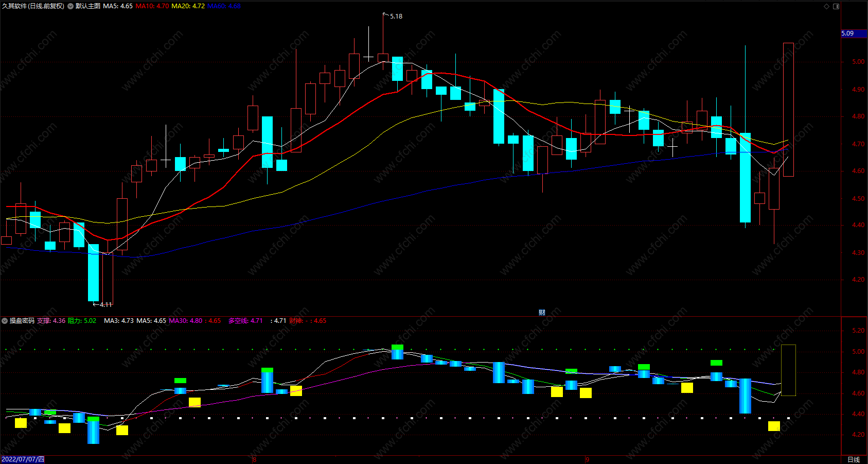Click the 5.00 tick on main price axis
Viewport: 868px width, 464px height.
coord(858,62)
